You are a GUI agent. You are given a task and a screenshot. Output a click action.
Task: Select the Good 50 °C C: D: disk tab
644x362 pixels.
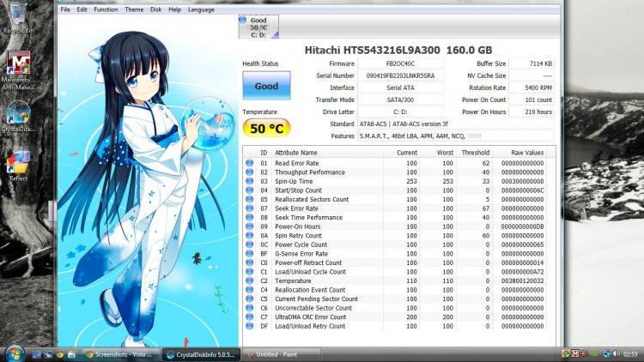click(x=258, y=27)
